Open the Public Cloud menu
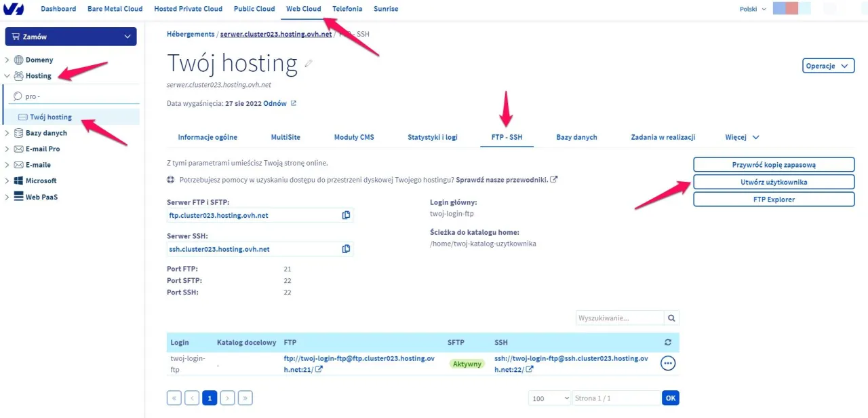This screenshot has width=868, height=418. [x=254, y=9]
